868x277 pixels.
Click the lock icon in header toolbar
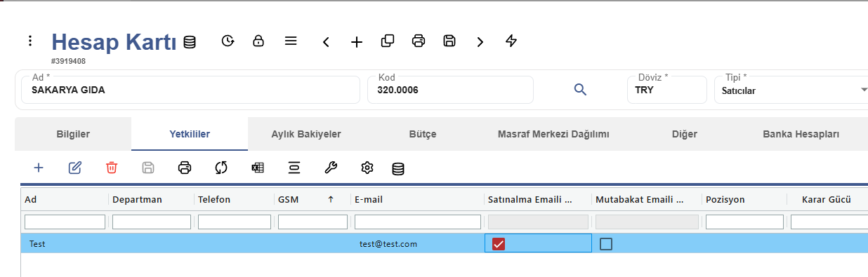click(x=258, y=41)
